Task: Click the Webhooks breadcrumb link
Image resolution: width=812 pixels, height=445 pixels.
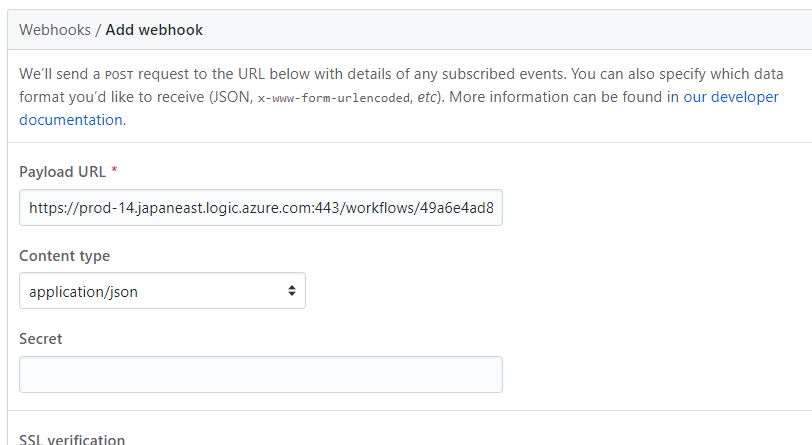Action: (54, 30)
